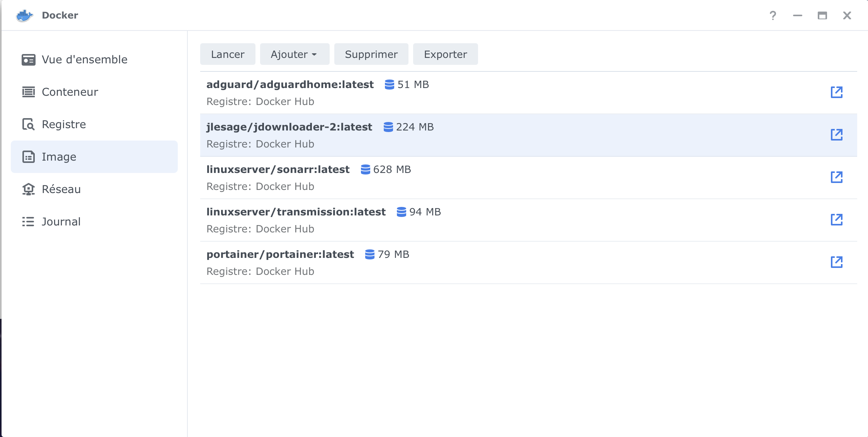Open external link for portainer/portainer image
The height and width of the screenshot is (437, 868).
pyautogui.click(x=836, y=262)
